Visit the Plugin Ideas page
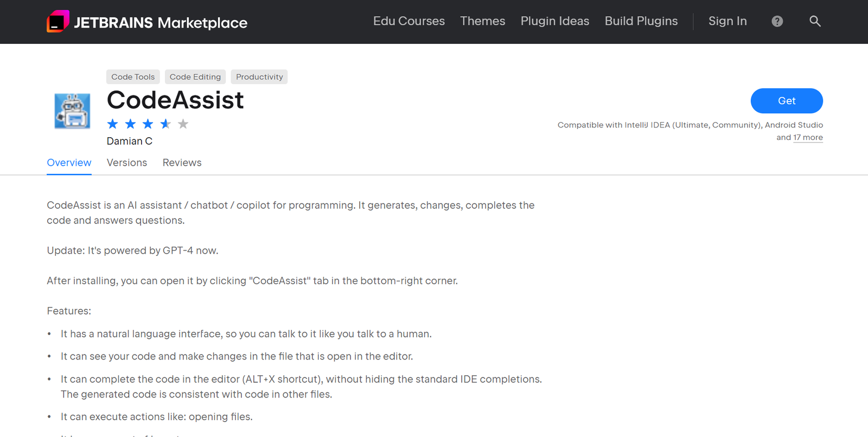Screen dimensions: 868x437 [555, 21]
